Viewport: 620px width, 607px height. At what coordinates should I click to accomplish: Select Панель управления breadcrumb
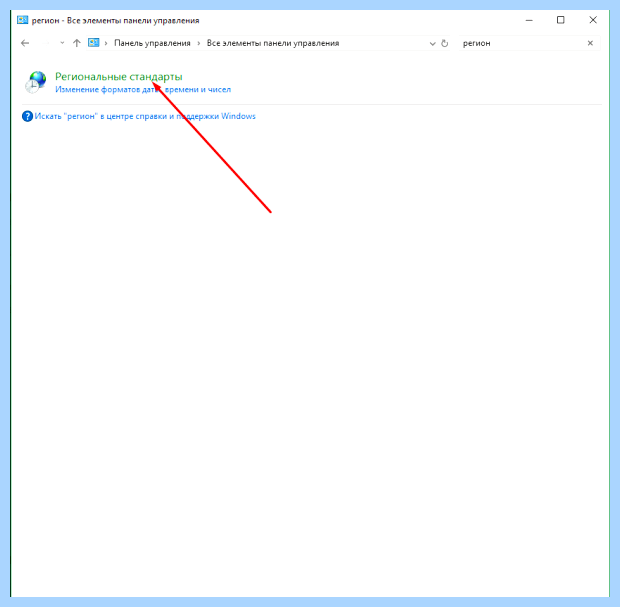click(x=152, y=43)
